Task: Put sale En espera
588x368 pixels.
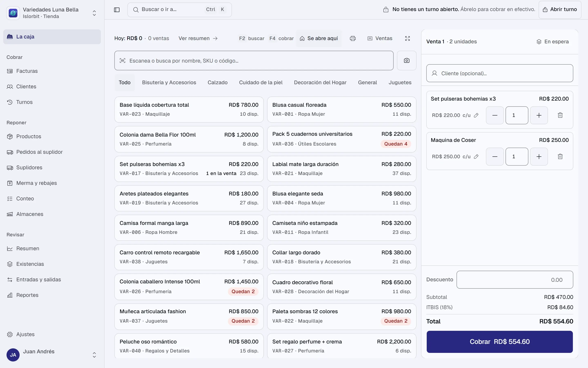Action: point(552,42)
